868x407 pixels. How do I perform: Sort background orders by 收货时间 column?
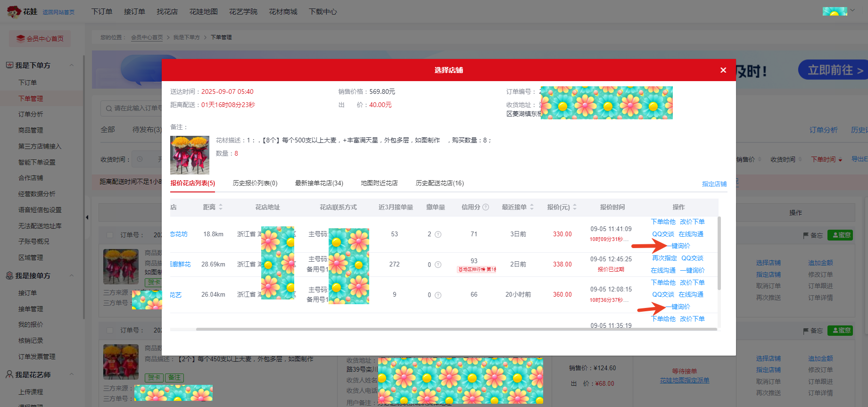(786, 159)
